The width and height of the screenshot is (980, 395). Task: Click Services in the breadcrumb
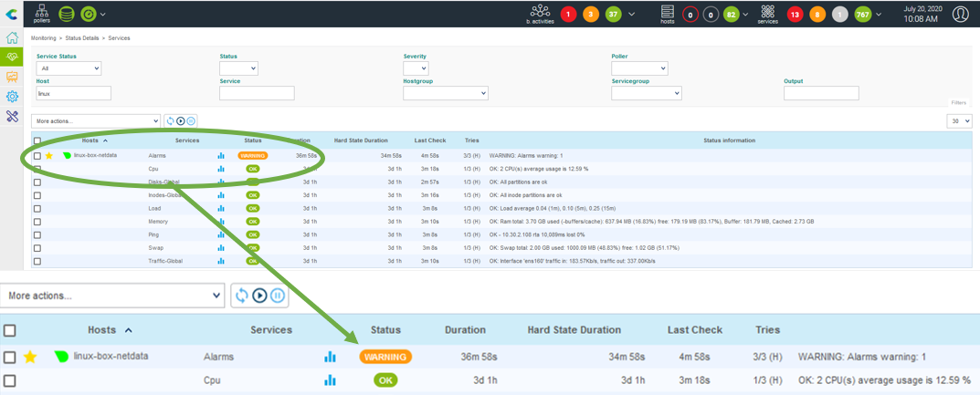pos(119,38)
